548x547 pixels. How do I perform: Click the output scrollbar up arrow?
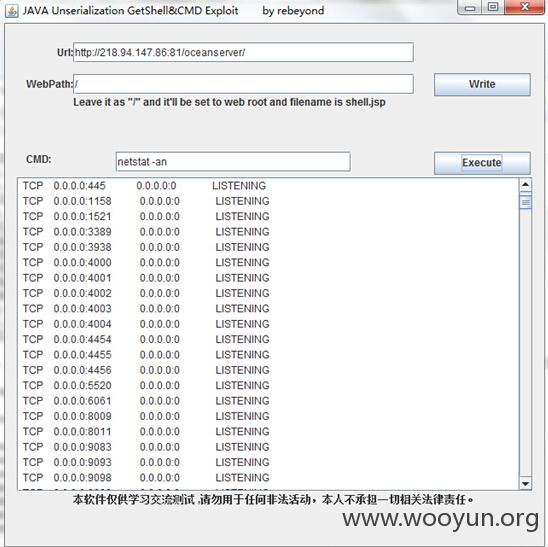[525, 185]
